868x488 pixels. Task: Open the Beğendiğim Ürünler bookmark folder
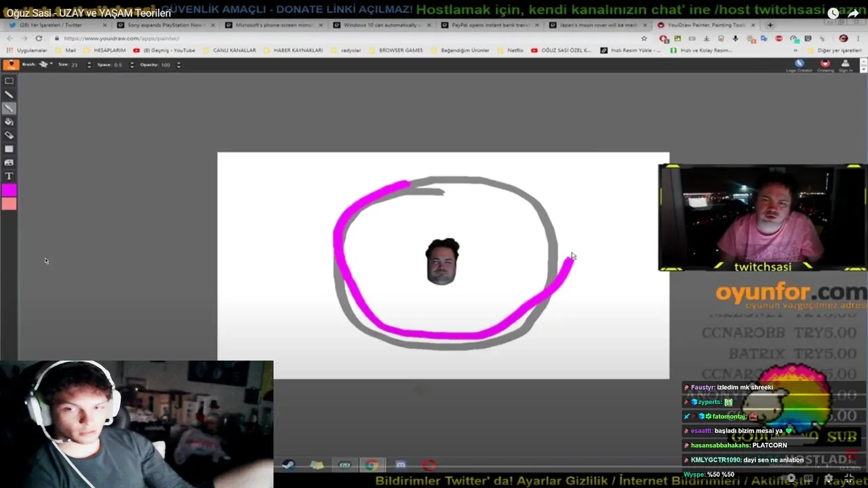point(460,50)
